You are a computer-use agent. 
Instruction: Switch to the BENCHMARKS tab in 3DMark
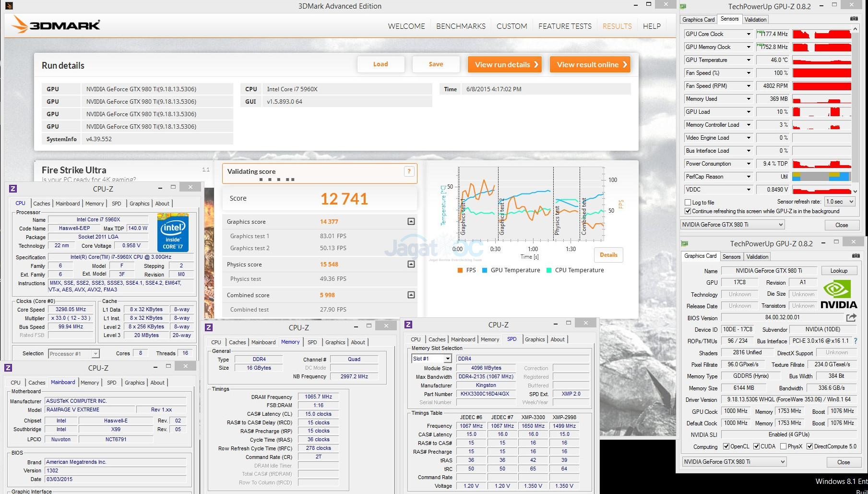[461, 26]
